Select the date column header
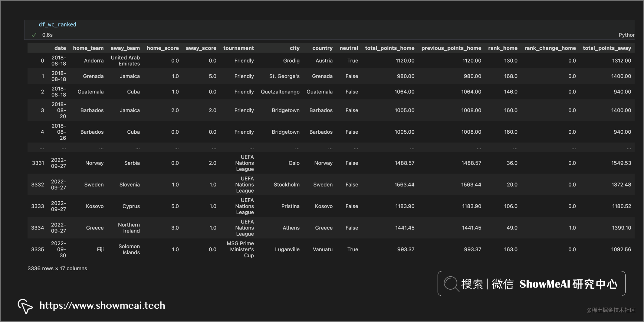This screenshot has height=322, width=644. [x=60, y=48]
